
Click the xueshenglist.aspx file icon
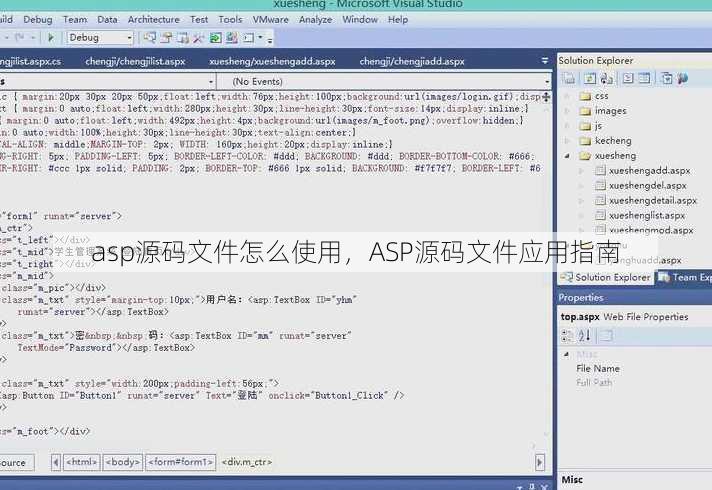(x=600, y=215)
